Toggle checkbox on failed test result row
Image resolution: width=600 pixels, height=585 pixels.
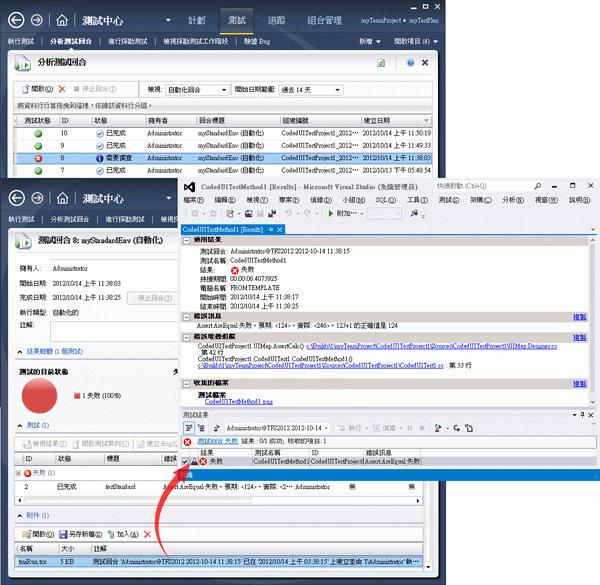coord(185,461)
